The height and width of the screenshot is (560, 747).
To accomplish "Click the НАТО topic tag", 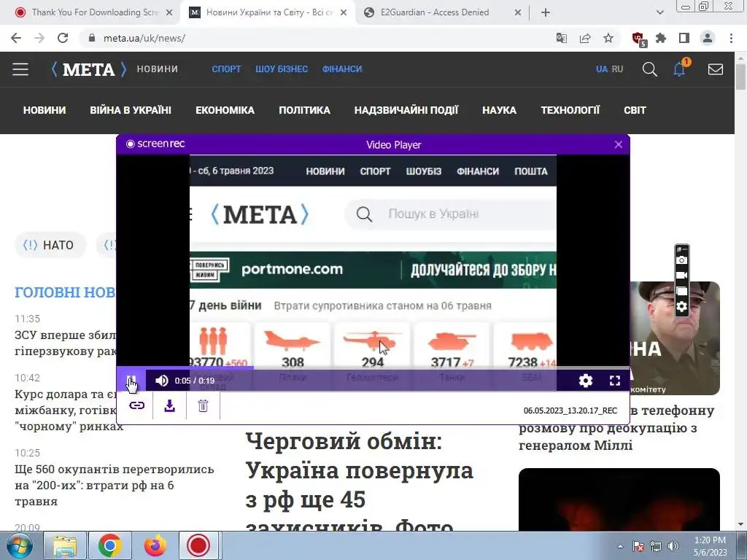I will [50, 245].
